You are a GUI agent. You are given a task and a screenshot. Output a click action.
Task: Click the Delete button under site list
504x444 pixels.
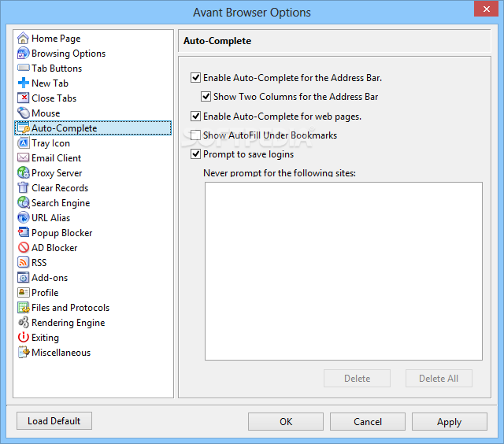357,379
